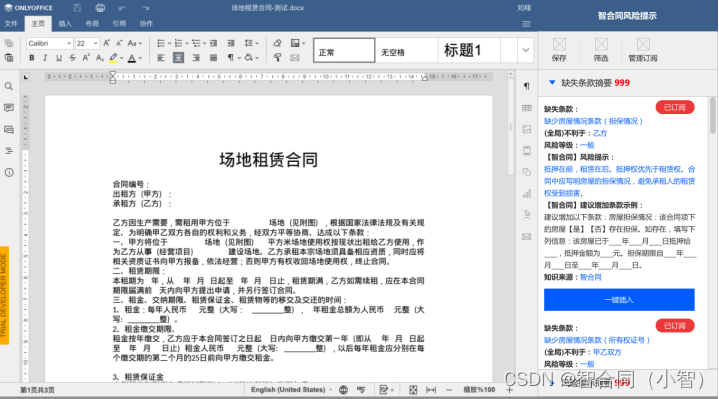Click the blue 一键插入 button
The height and width of the screenshot is (399, 719).
pos(619,300)
